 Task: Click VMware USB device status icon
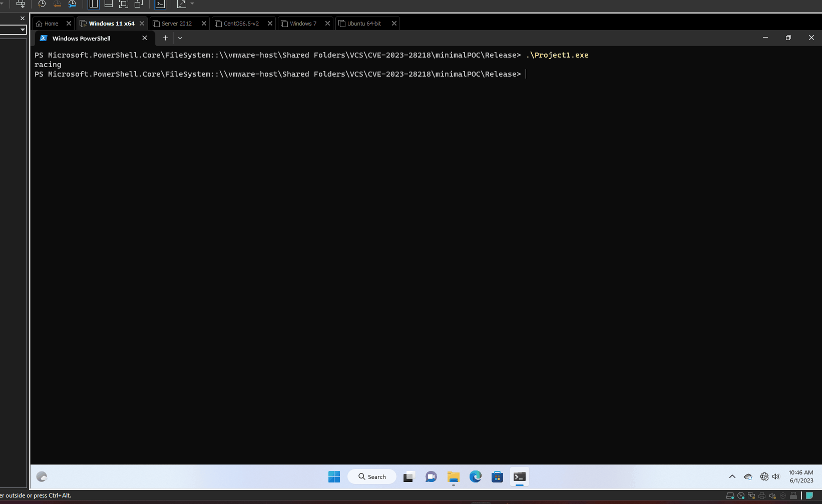(793, 496)
